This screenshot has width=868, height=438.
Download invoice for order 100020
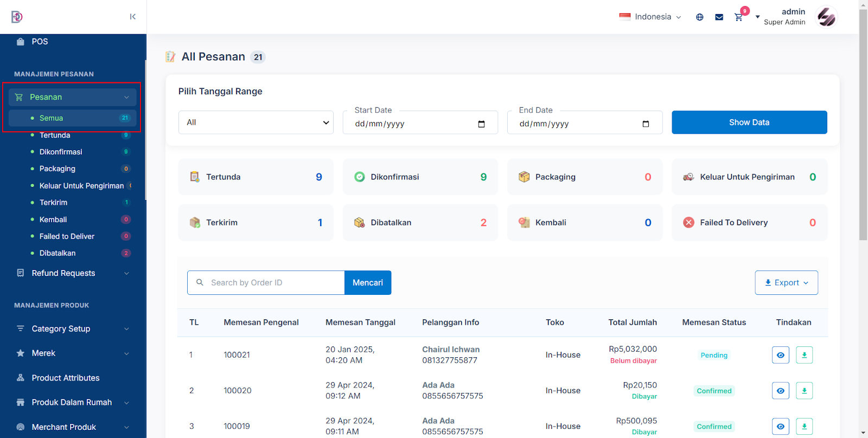(805, 391)
